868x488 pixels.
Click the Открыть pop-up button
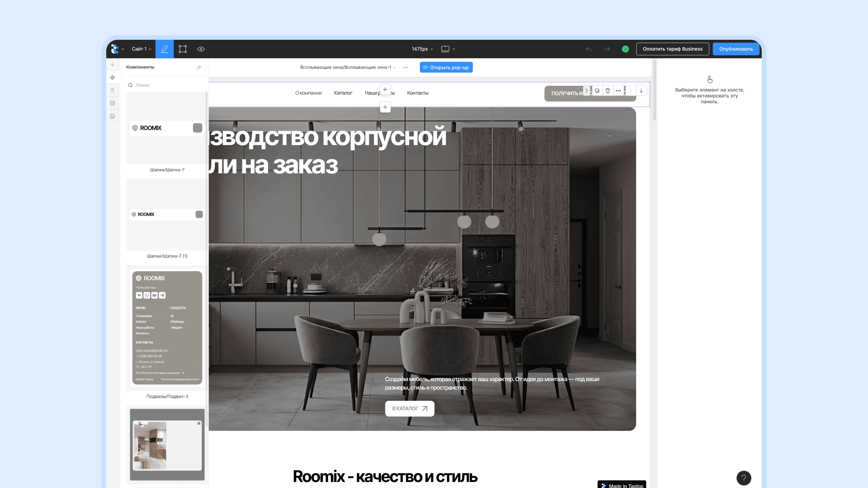(446, 67)
